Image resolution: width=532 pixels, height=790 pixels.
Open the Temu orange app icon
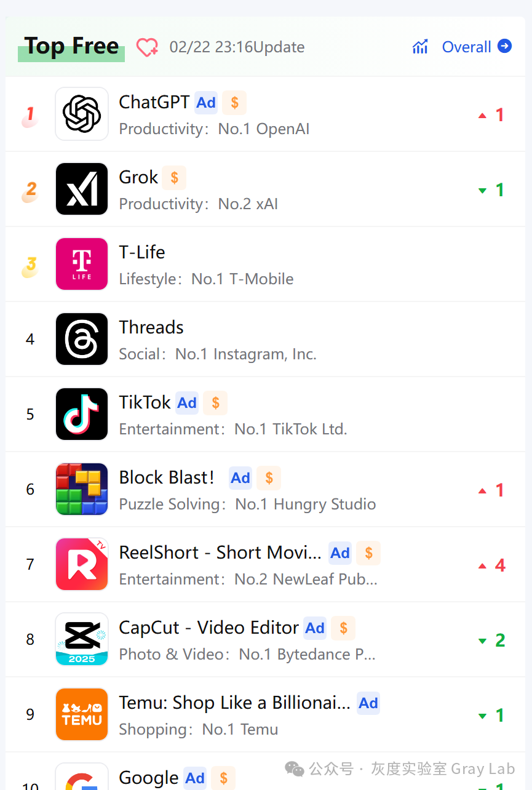(x=82, y=714)
